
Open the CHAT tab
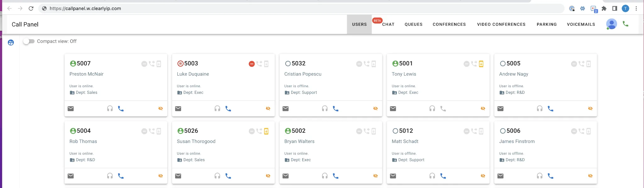388,24
